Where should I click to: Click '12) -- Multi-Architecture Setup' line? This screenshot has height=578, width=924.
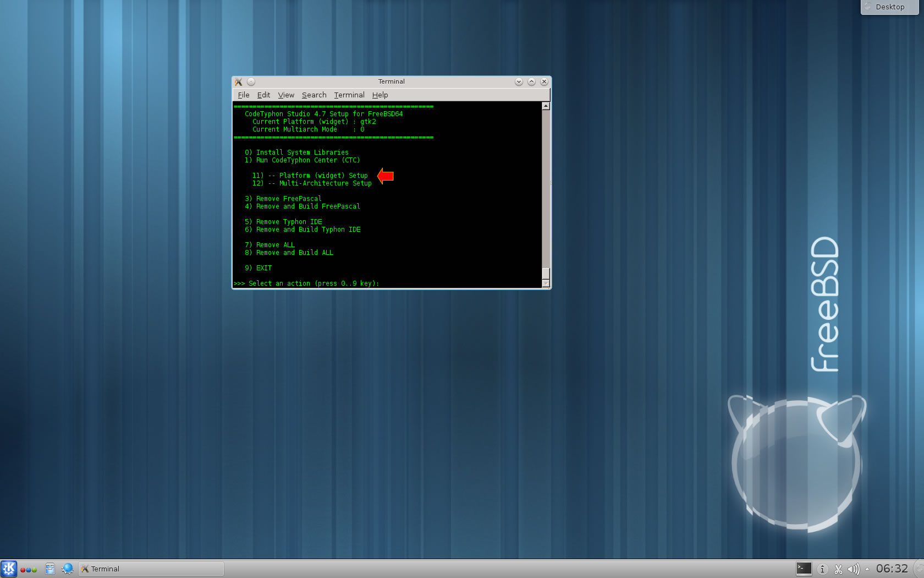coord(312,183)
